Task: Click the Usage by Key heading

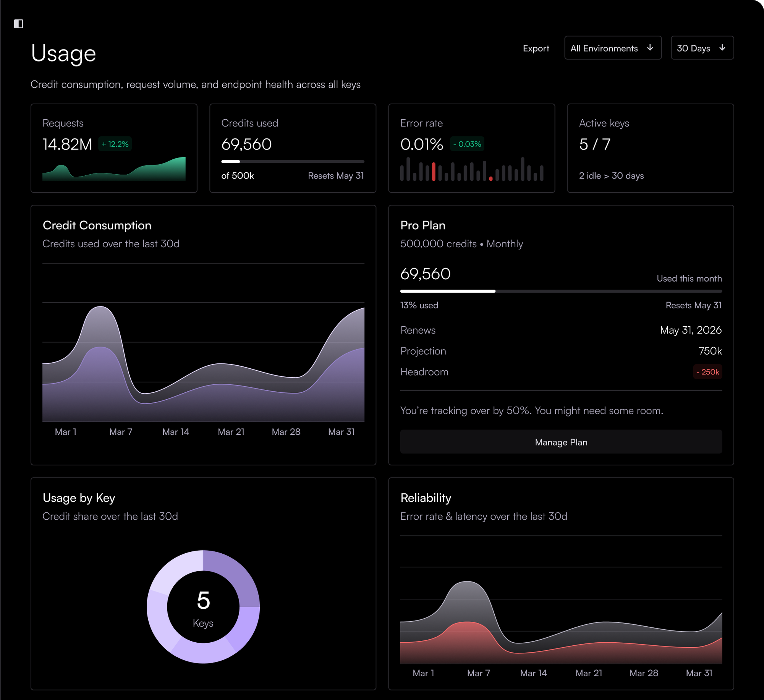Action: 79,498
